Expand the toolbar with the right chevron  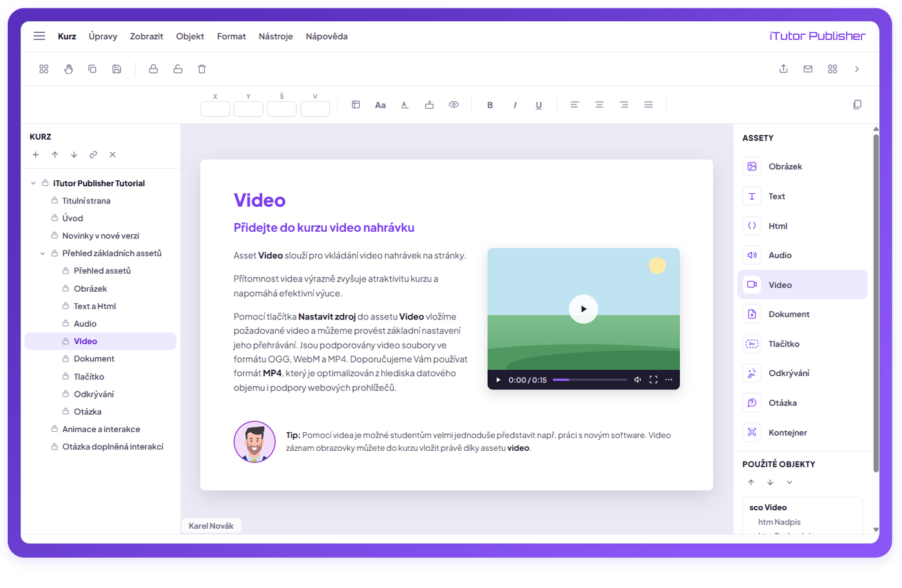pyautogui.click(x=857, y=69)
